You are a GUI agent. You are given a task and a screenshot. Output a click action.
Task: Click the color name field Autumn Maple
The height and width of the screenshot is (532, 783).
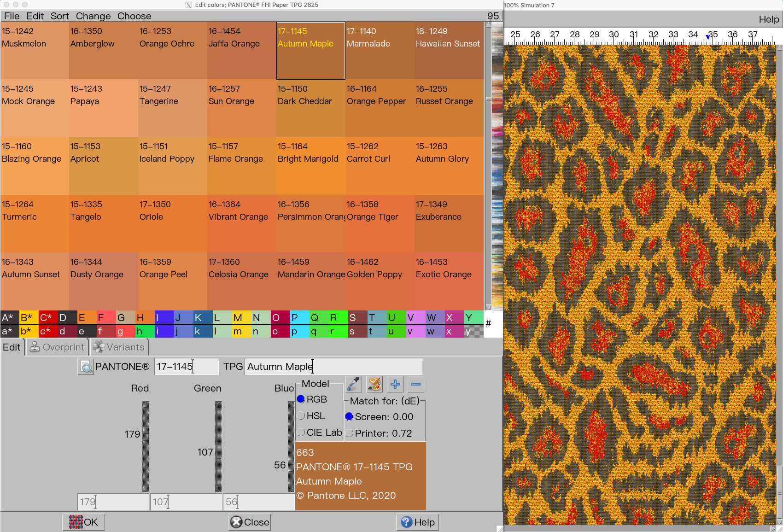333,367
